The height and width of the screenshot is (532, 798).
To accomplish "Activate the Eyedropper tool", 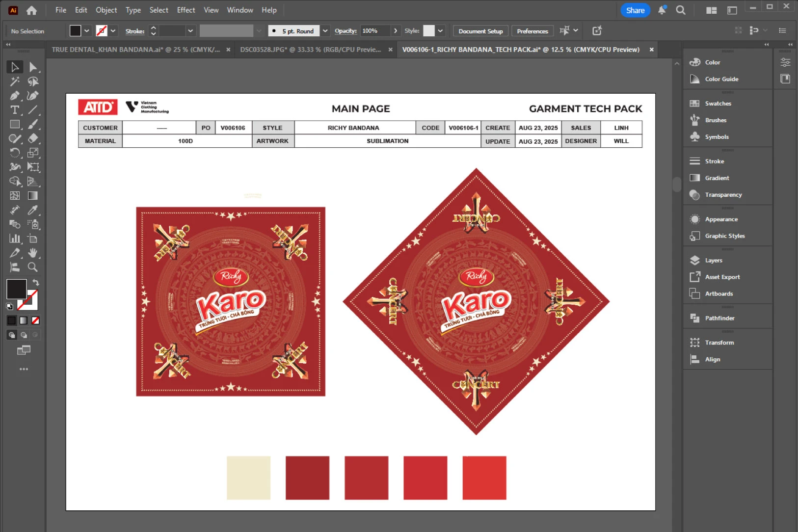I will [33, 210].
